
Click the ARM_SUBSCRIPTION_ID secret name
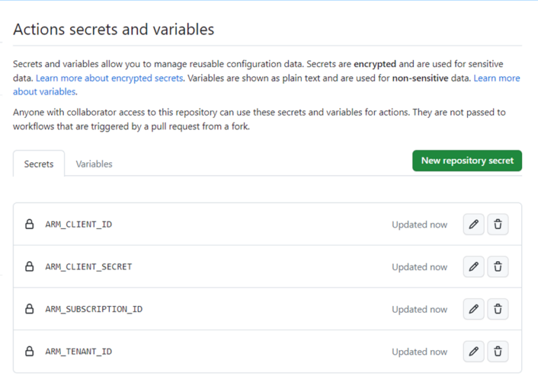pyautogui.click(x=94, y=309)
